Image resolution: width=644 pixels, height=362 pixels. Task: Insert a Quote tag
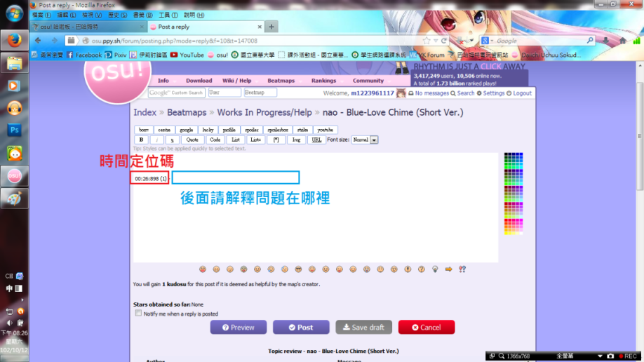[192, 140]
